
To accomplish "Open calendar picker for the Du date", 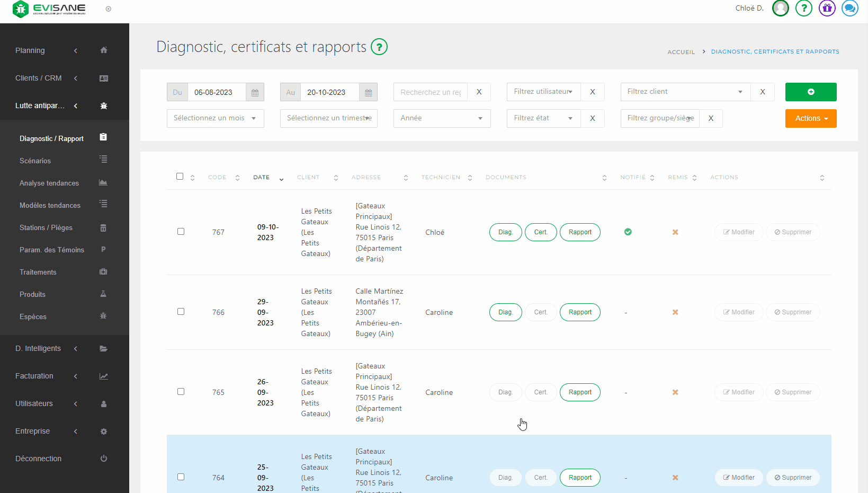I will click(255, 92).
